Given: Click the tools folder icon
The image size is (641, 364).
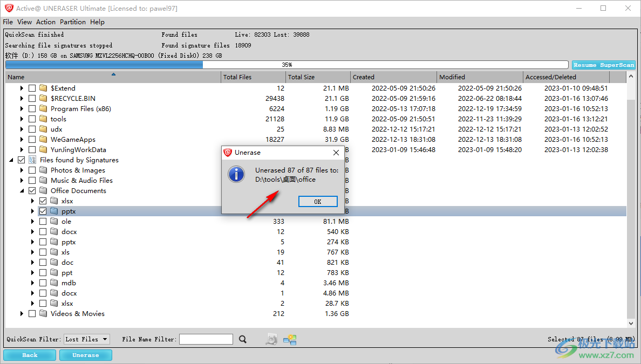Looking at the screenshot, I should tap(43, 119).
